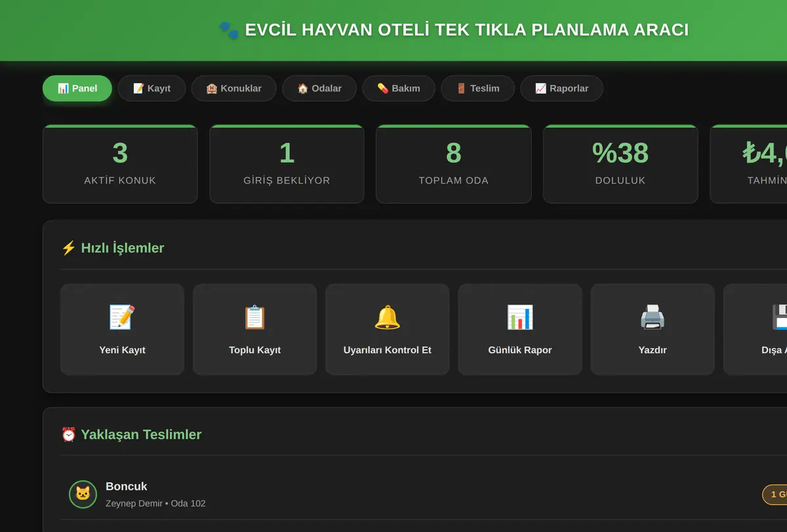Click the Toplam Oda stat card

(x=453, y=164)
